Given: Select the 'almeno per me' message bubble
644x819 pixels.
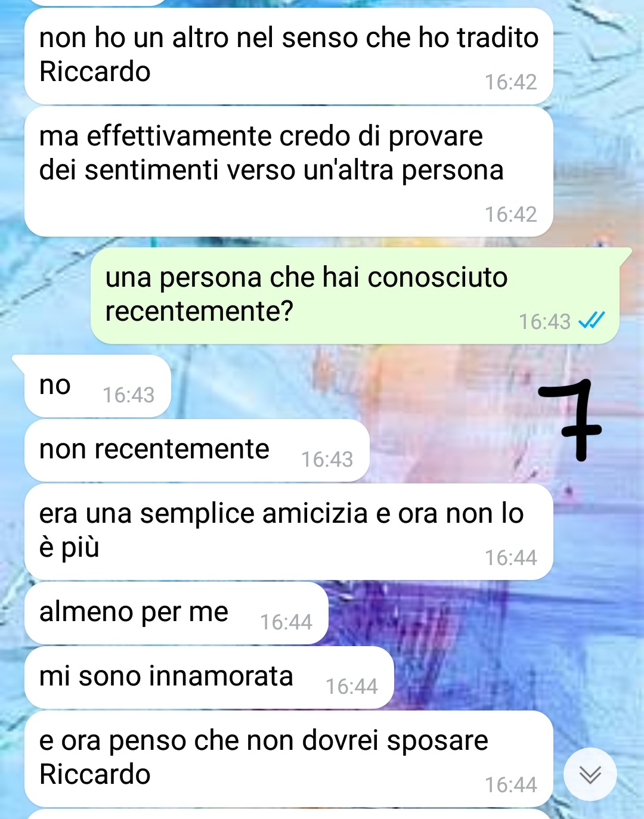Looking at the screenshot, I should [x=177, y=613].
